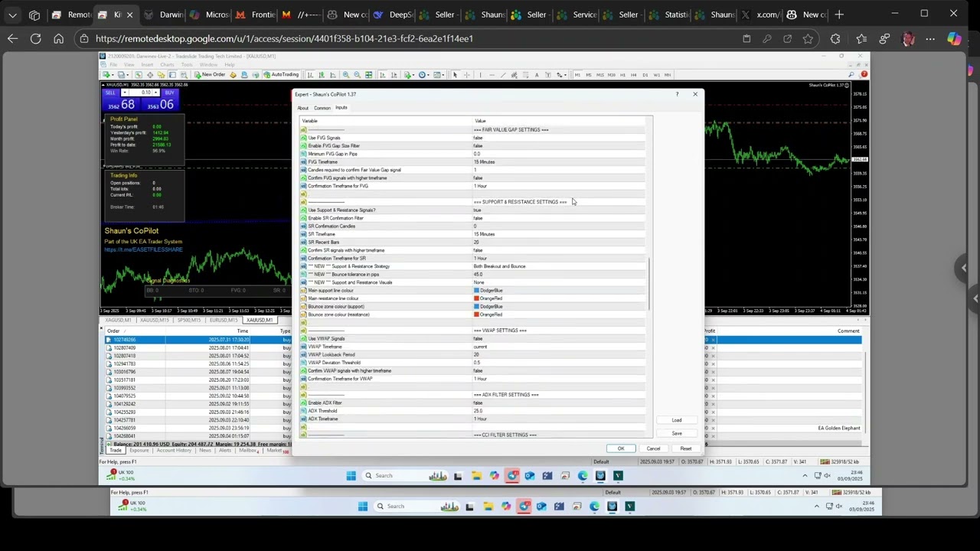Image resolution: width=980 pixels, height=551 pixels.
Task: Select the VWAP Timeframe current value
Action: pyautogui.click(x=480, y=347)
